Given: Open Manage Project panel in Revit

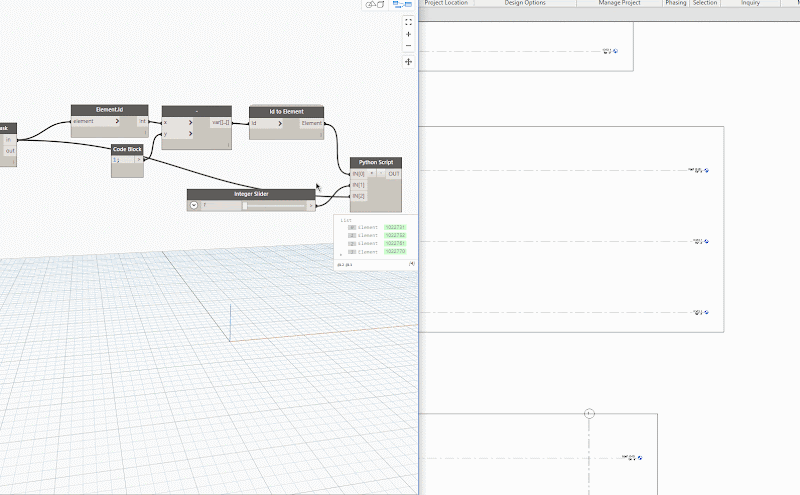Looking at the screenshot, I should pyautogui.click(x=619, y=3).
